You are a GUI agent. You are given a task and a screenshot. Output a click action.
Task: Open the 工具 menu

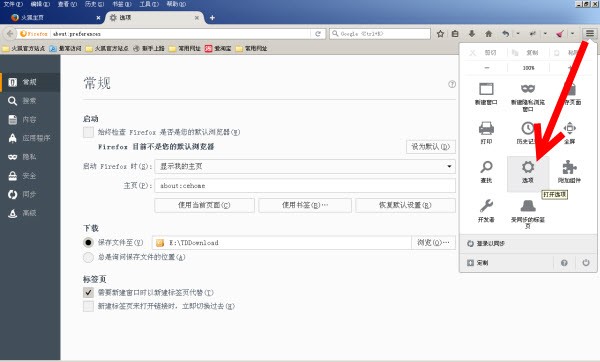pos(149,4)
